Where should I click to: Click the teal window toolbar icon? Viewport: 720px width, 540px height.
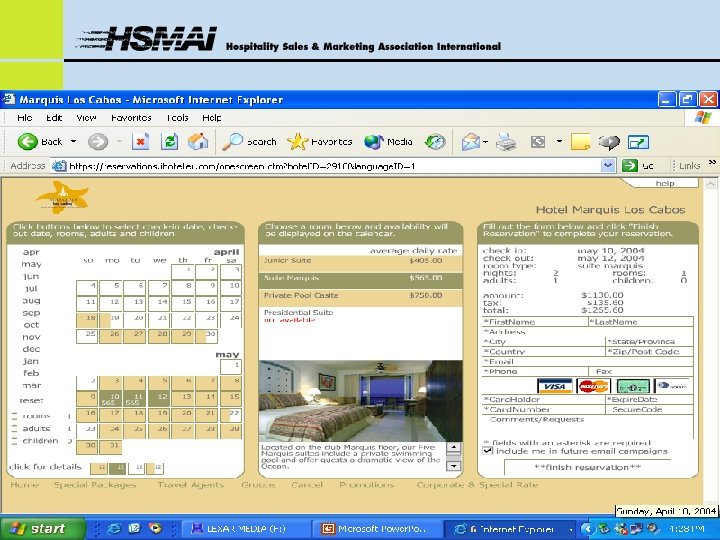tap(638, 142)
